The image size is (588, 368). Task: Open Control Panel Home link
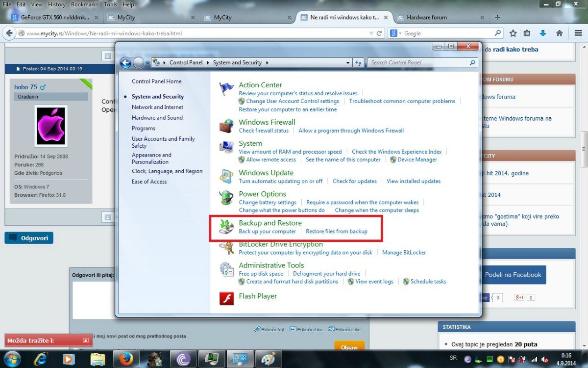tap(156, 81)
